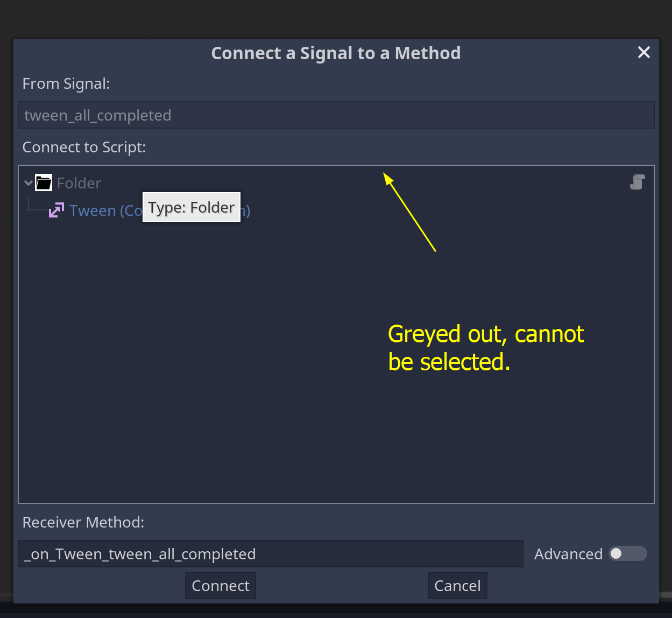Toggle the Advanced option near Receiver Method
This screenshot has height=618, width=672.
click(x=628, y=553)
